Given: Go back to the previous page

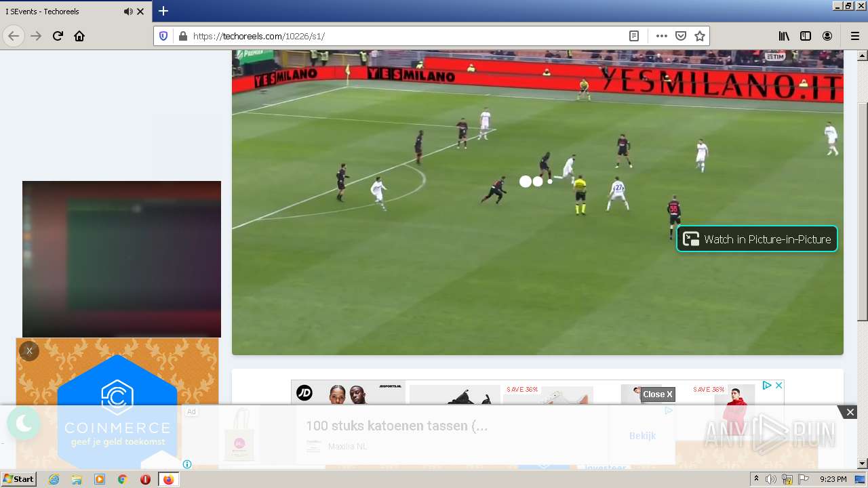Looking at the screenshot, I should click(x=14, y=36).
